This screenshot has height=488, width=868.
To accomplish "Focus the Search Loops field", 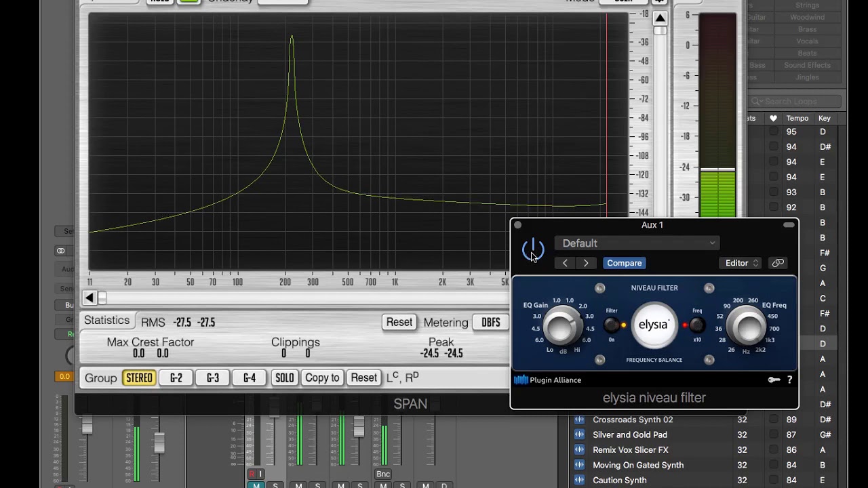I will point(795,102).
